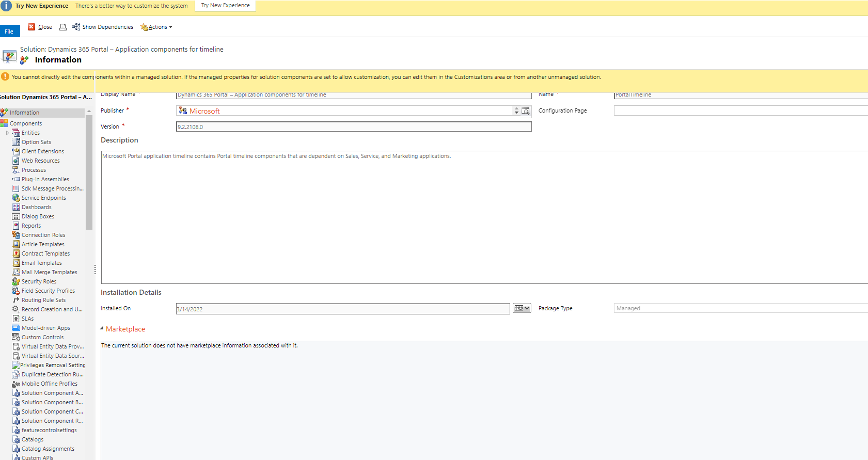This screenshot has width=868, height=460.
Task: Click the Contract Templates icon
Action: pos(16,253)
